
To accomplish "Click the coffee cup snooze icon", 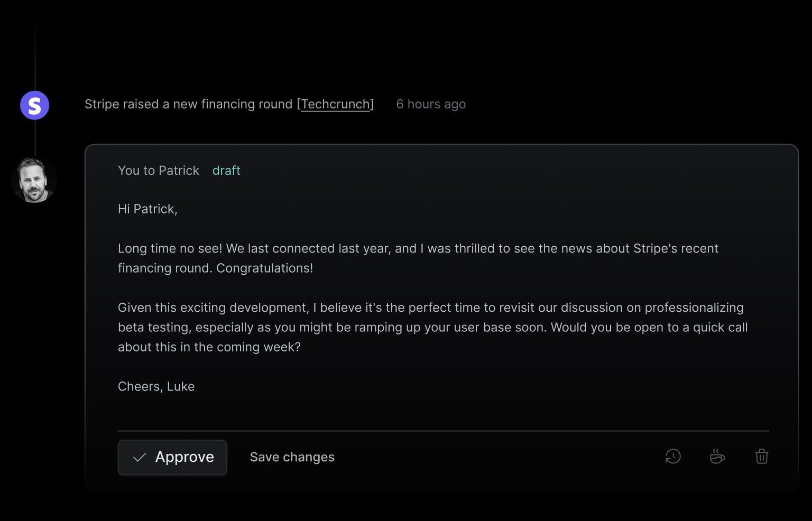I will [x=717, y=457].
